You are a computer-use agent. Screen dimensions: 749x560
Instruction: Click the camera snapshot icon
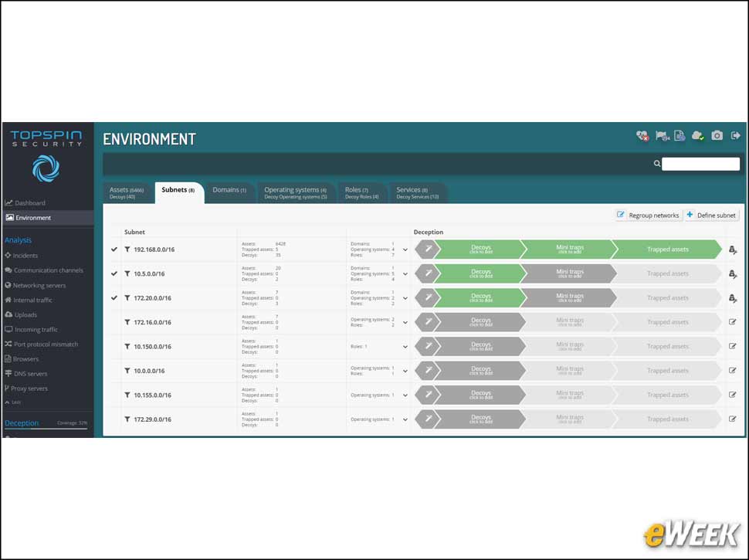point(717,136)
